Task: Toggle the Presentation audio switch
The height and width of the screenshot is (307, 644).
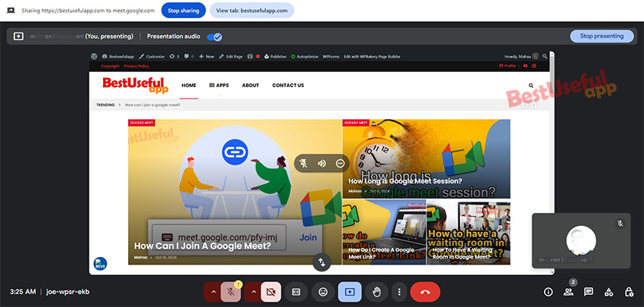Action: (x=214, y=36)
